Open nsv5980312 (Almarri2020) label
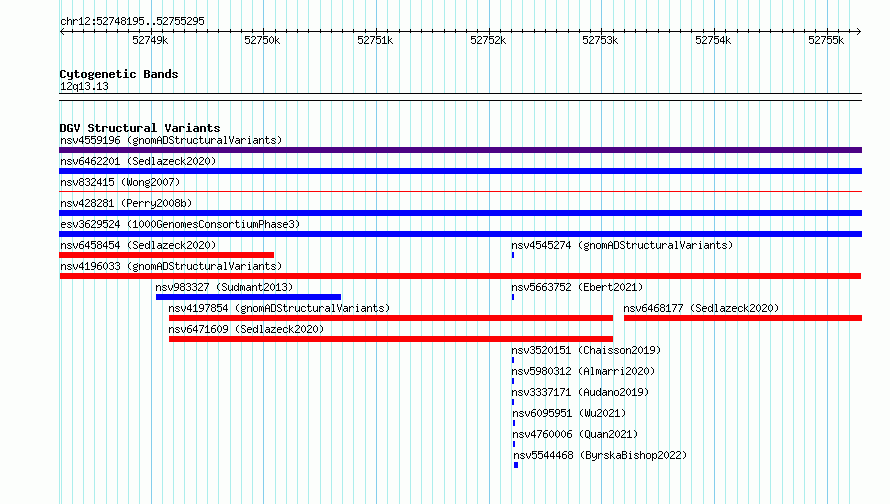This screenshot has height=504, width=890. tap(583, 371)
